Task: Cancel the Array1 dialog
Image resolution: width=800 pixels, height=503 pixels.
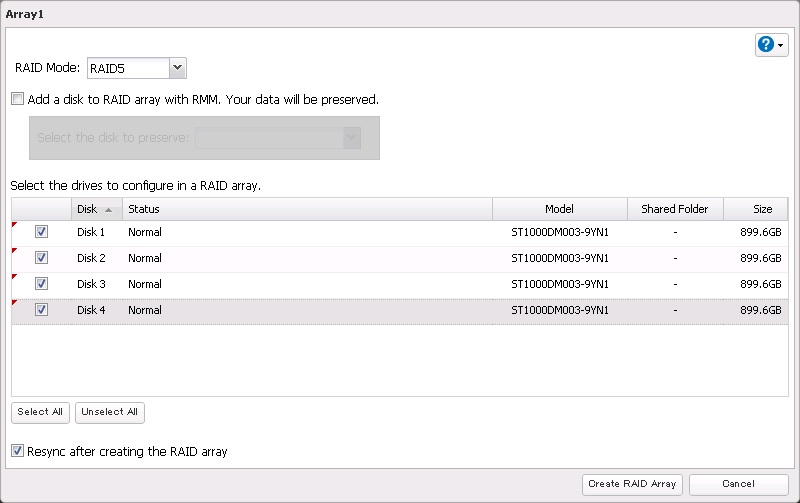Action: pos(737,484)
